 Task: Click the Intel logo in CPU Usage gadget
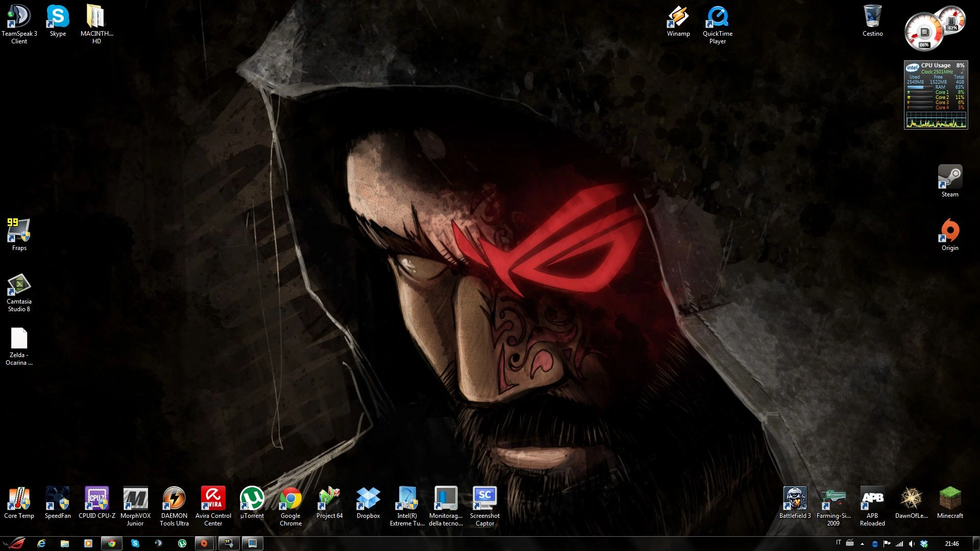(x=913, y=67)
